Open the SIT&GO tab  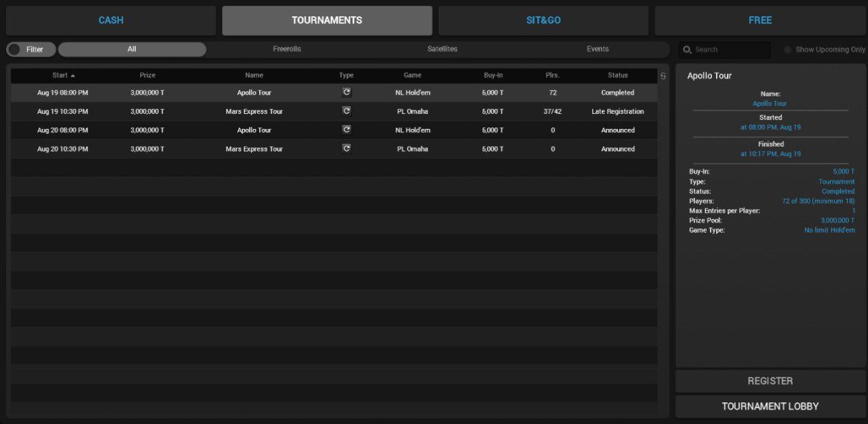pyautogui.click(x=543, y=20)
